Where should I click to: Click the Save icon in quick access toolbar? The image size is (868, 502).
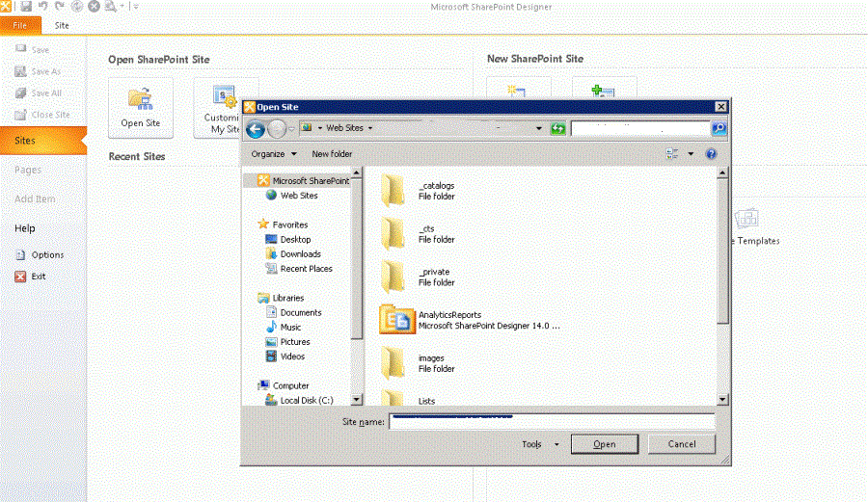click(26, 7)
